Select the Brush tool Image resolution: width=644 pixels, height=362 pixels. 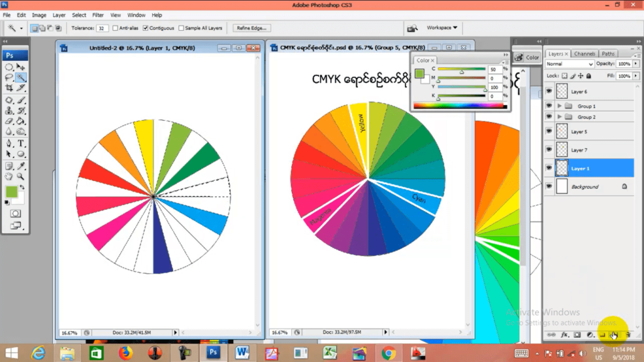coord(21,100)
